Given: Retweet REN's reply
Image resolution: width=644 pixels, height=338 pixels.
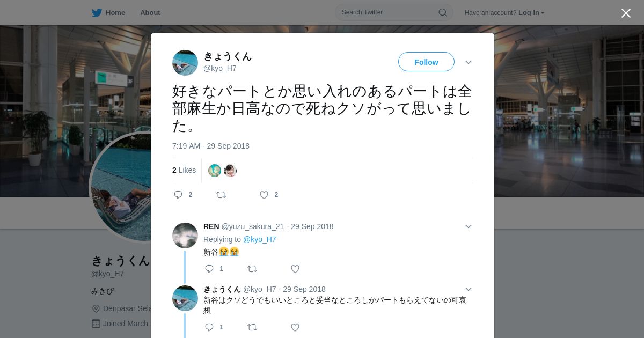Looking at the screenshot, I should pos(252,269).
